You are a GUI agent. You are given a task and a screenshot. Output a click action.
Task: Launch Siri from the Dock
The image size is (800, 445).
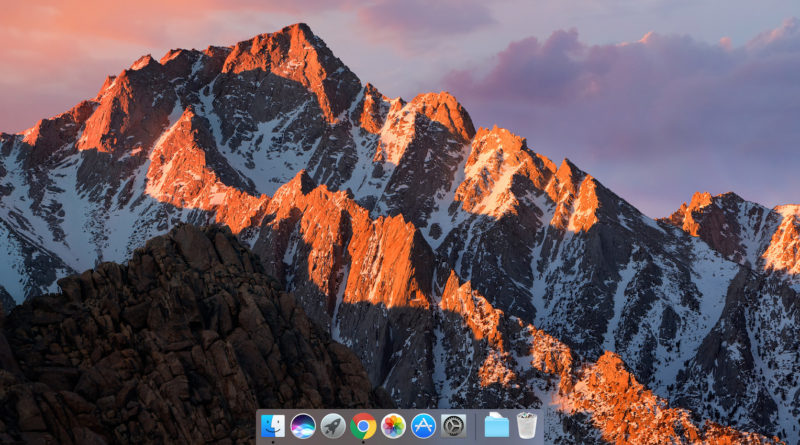tap(303, 426)
